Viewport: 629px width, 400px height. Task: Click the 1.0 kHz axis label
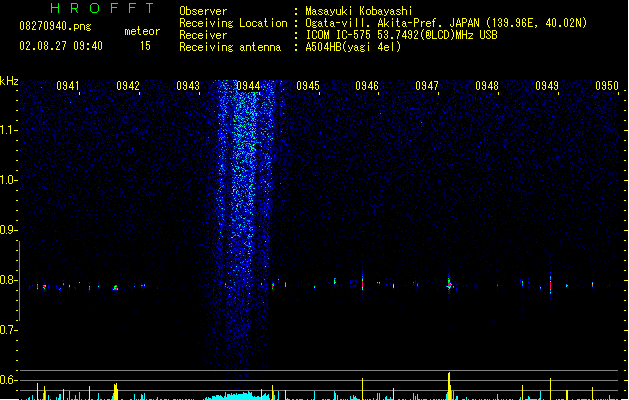click(x=8, y=180)
